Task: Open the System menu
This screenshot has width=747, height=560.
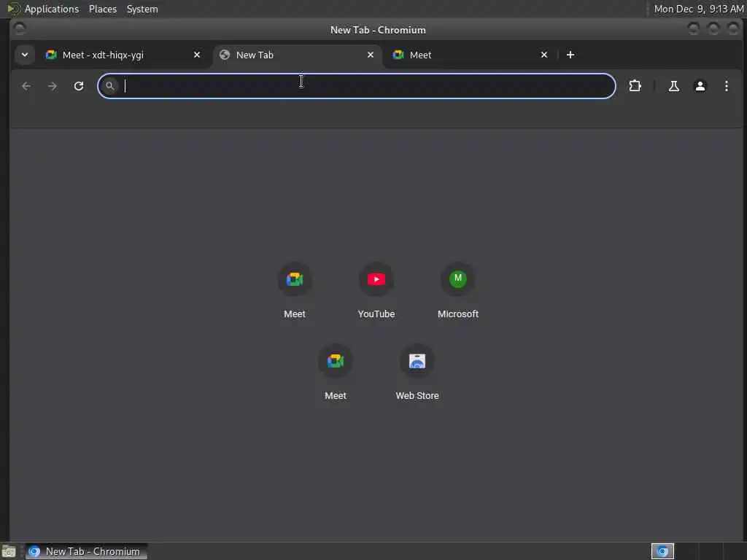Action: (142, 9)
